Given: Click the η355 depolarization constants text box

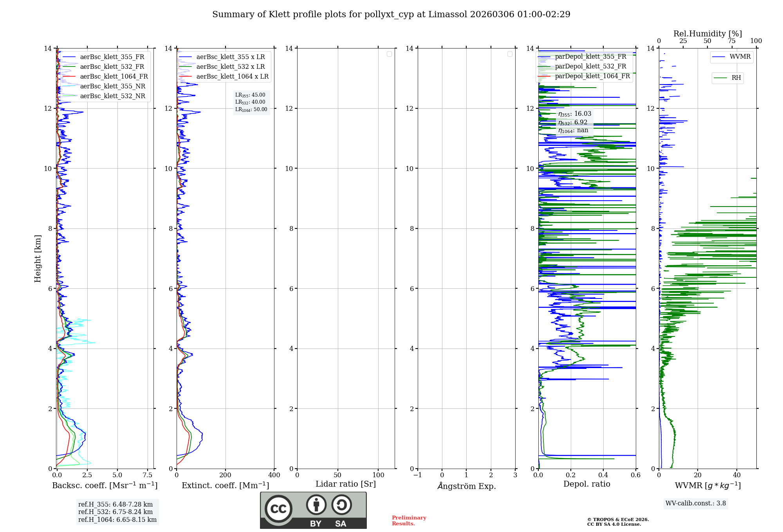Looking at the screenshot, I should click(574, 122).
